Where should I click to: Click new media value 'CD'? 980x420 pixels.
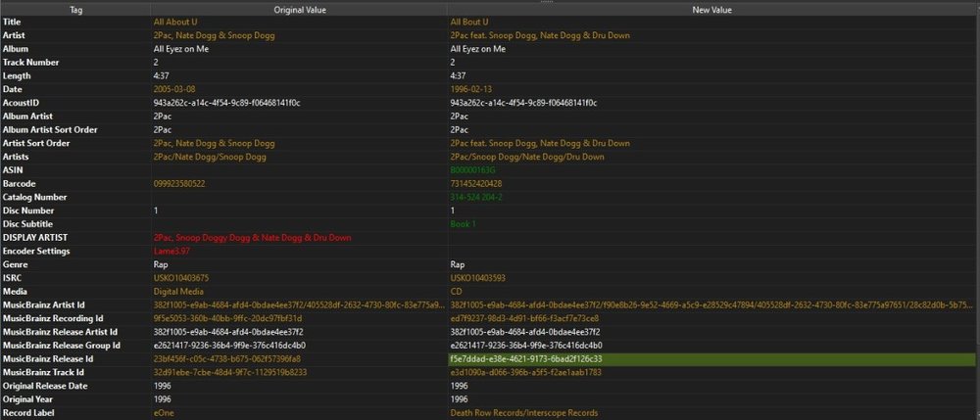(456, 292)
